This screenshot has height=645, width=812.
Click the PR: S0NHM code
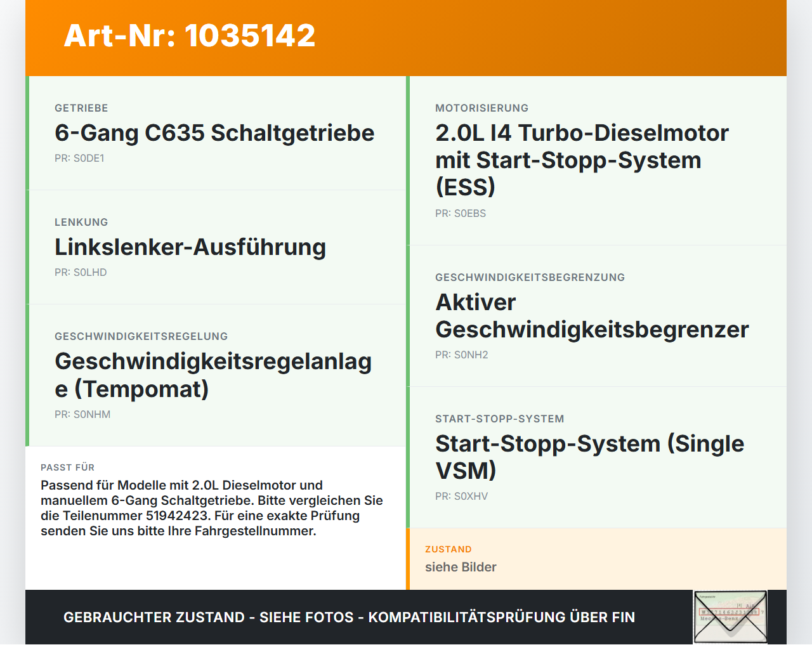82,415
